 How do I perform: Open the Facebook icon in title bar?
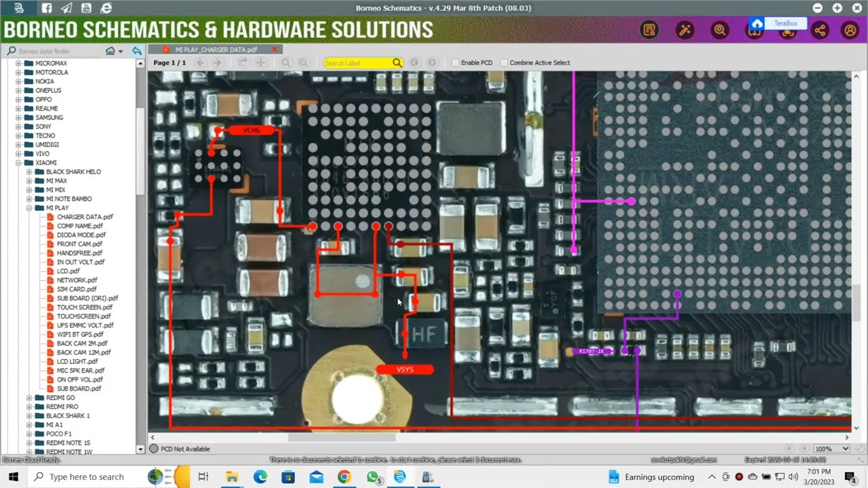tap(46, 8)
